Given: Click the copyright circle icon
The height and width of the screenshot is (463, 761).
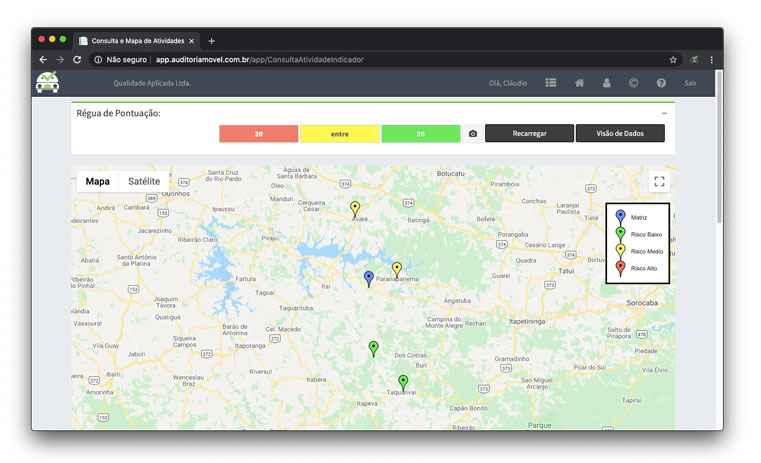Looking at the screenshot, I should 633,83.
